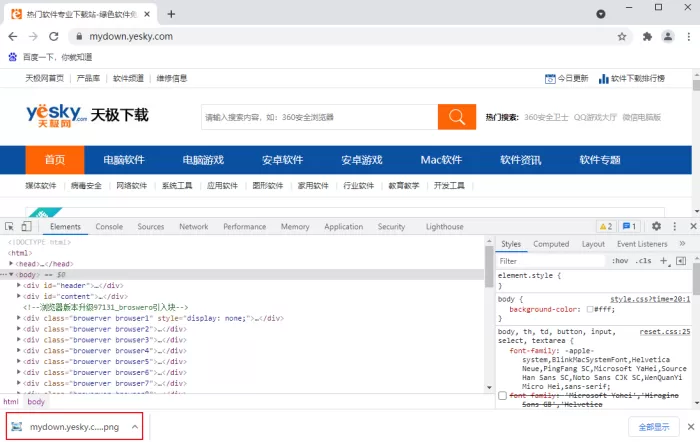The width and height of the screenshot is (700, 442).
Task: Toggle the device toolbar in DevTools
Action: click(x=26, y=226)
